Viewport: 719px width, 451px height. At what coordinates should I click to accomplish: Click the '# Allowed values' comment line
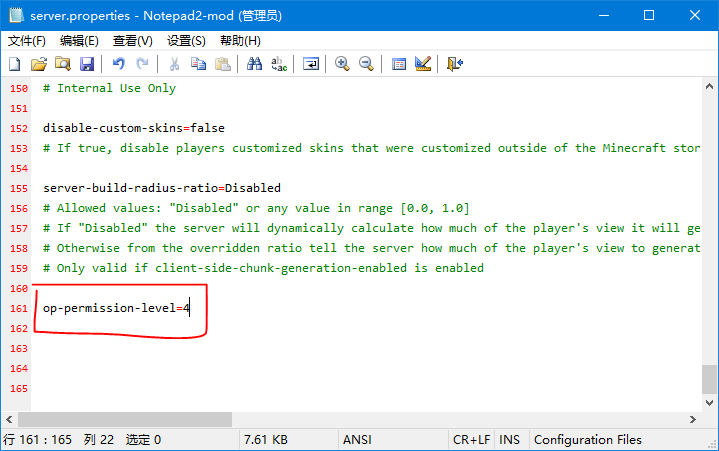[256, 208]
